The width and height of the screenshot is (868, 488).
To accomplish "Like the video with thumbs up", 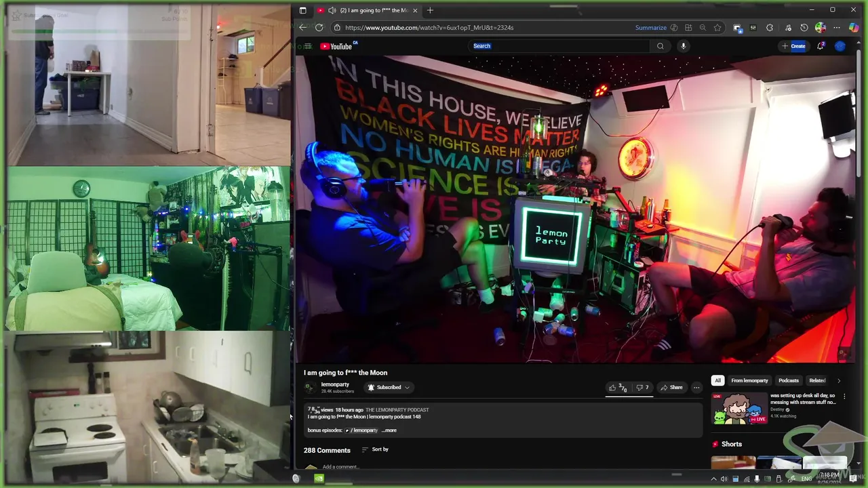I will click(x=617, y=388).
